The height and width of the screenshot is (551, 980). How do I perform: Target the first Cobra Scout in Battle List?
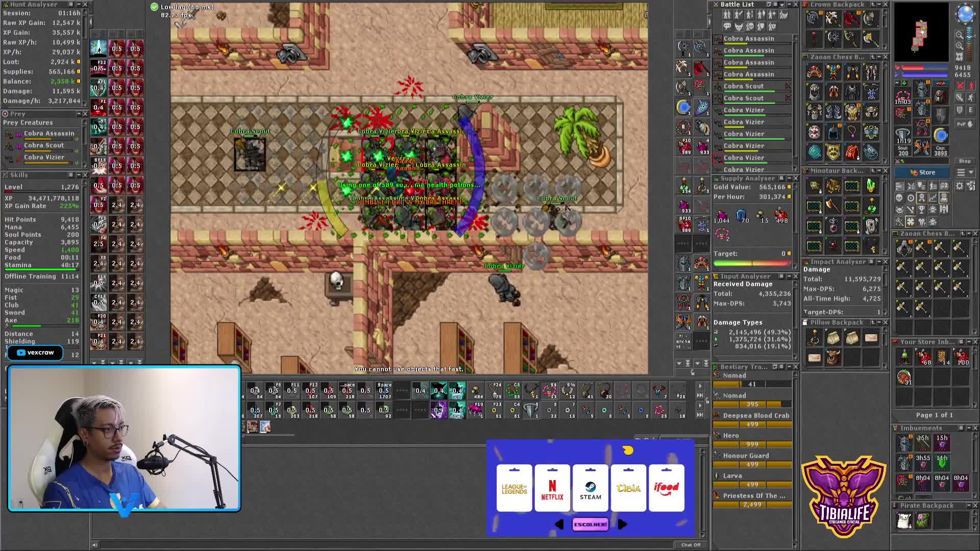pos(752,88)
